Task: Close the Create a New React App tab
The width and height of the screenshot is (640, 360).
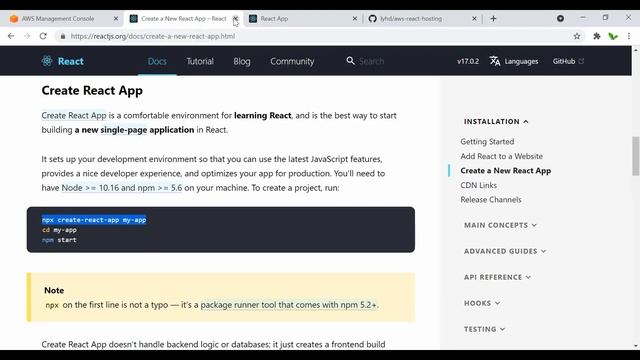Action: click(236, 18)
